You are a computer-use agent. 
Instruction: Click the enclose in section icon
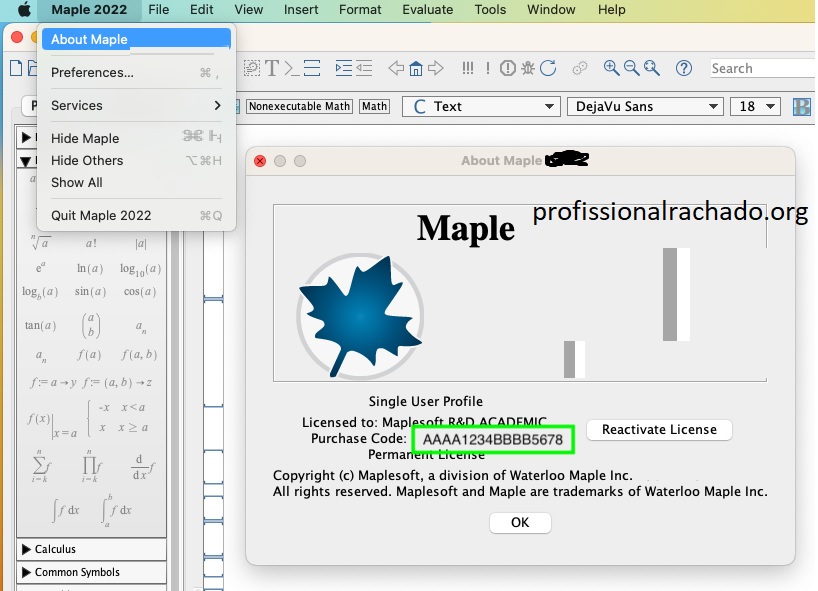[312, 68]
